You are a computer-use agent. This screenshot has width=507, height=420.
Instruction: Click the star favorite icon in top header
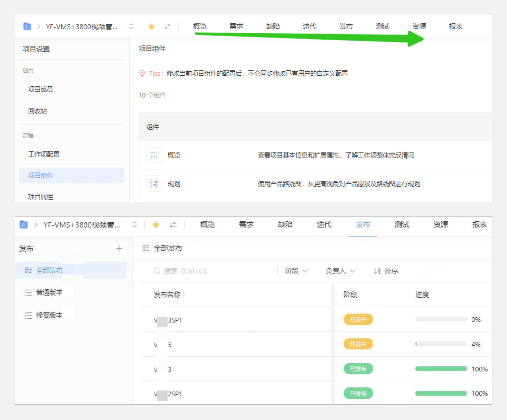(x=151, y=26)
